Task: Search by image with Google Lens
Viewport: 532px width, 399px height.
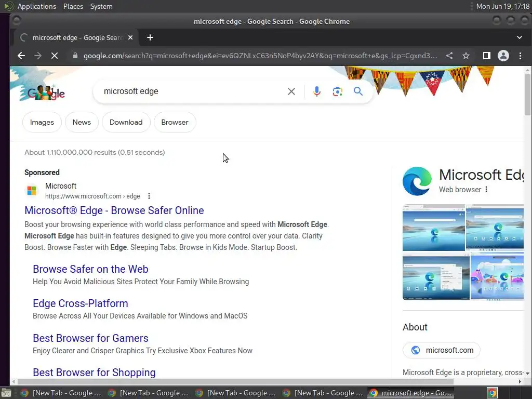Action: (x=337, y=91)
